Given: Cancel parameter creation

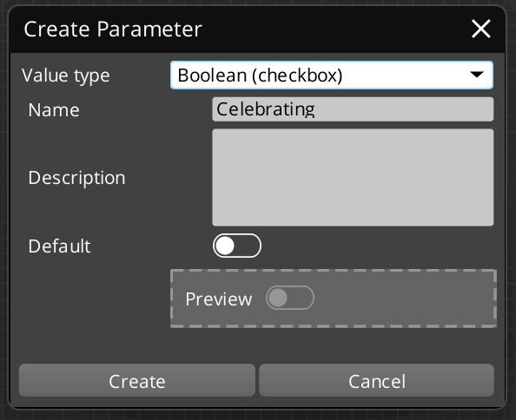Looking at the screenshot, I should point(376,380).
